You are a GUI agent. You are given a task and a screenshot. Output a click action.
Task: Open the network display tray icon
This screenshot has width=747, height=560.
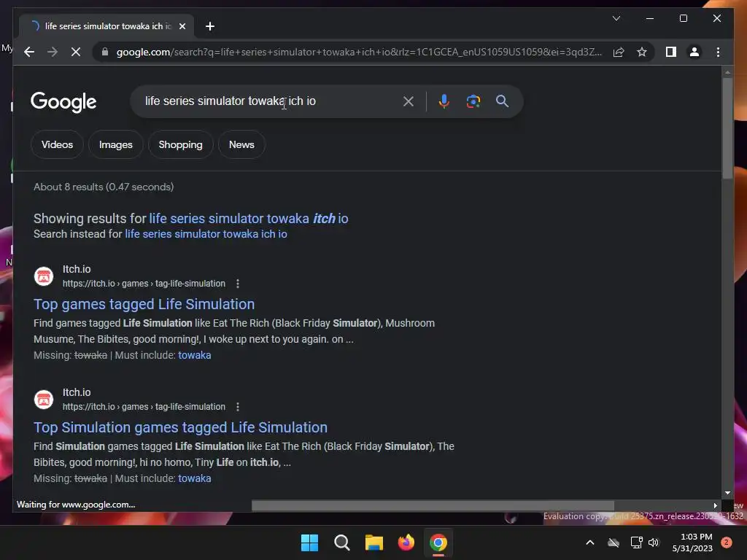click(x=636, y=542)
